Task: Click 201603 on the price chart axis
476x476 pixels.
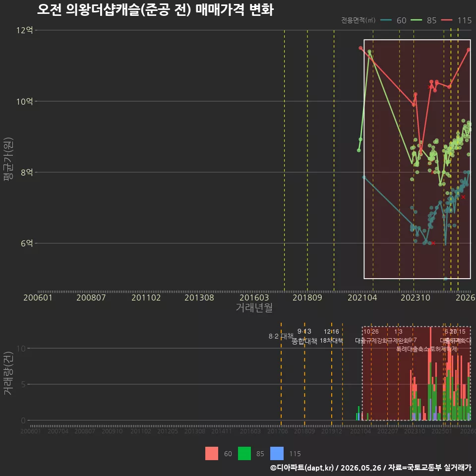Action: 254,297
